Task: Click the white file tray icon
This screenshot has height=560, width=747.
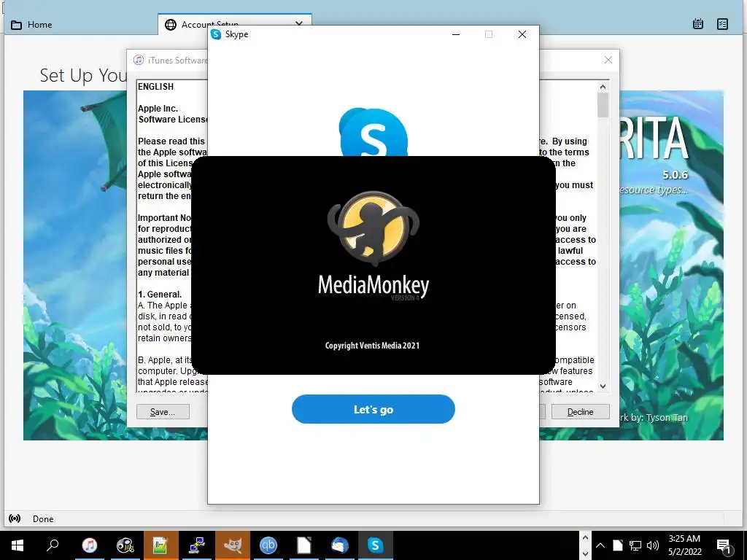Action: 617,545
